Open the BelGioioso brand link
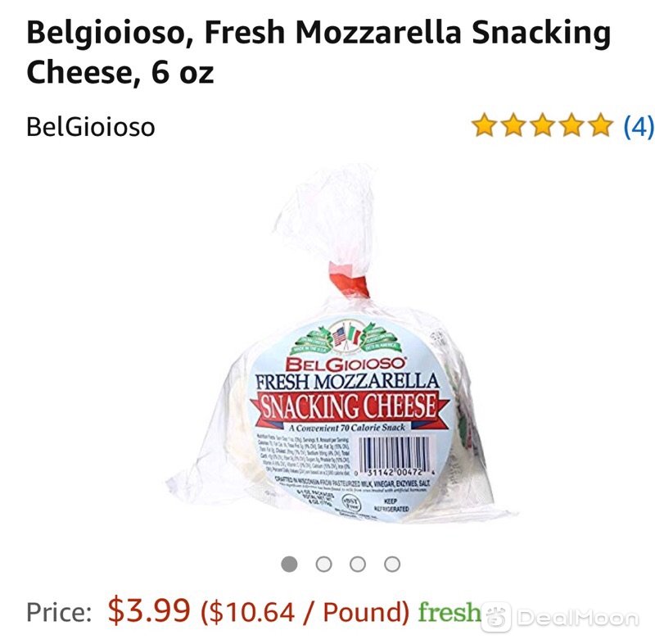Image resolution: width=655 pixels, height=644 pixels. pos(91,127)
